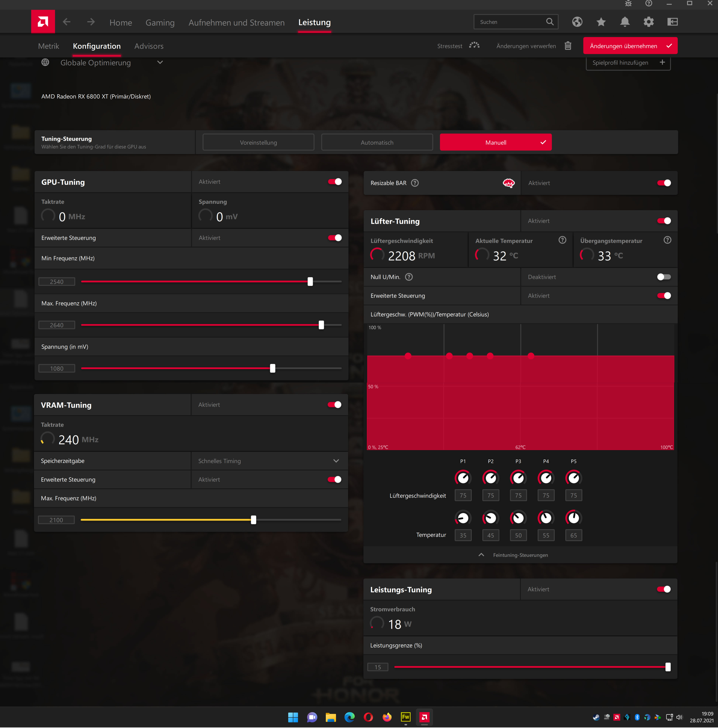Click the back navigation arrow
The image size is (718, 728).
coord(67,22)
